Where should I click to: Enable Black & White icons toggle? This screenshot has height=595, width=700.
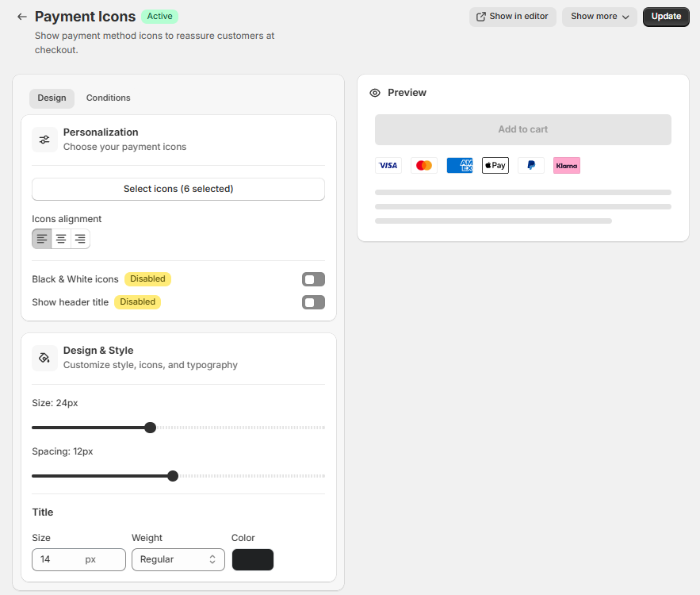[313, 279]
